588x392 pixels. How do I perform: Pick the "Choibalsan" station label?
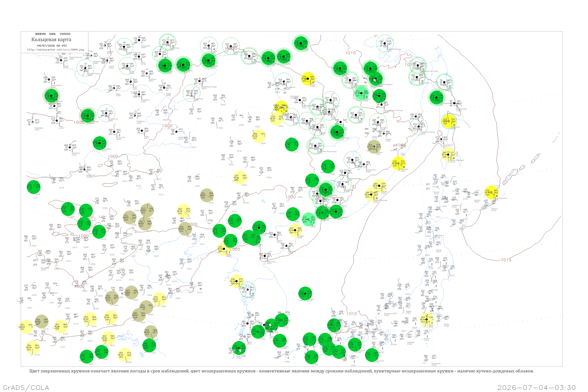(141, 121)
